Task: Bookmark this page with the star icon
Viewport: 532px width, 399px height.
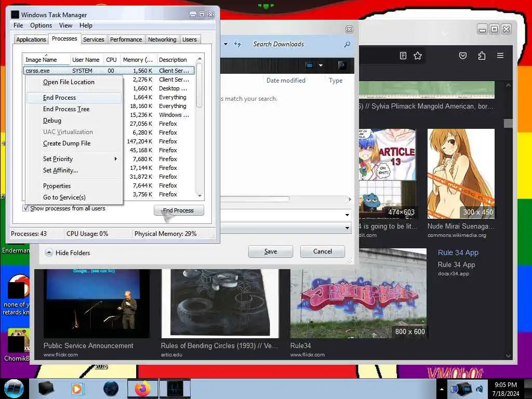Action: coord(418,56)
